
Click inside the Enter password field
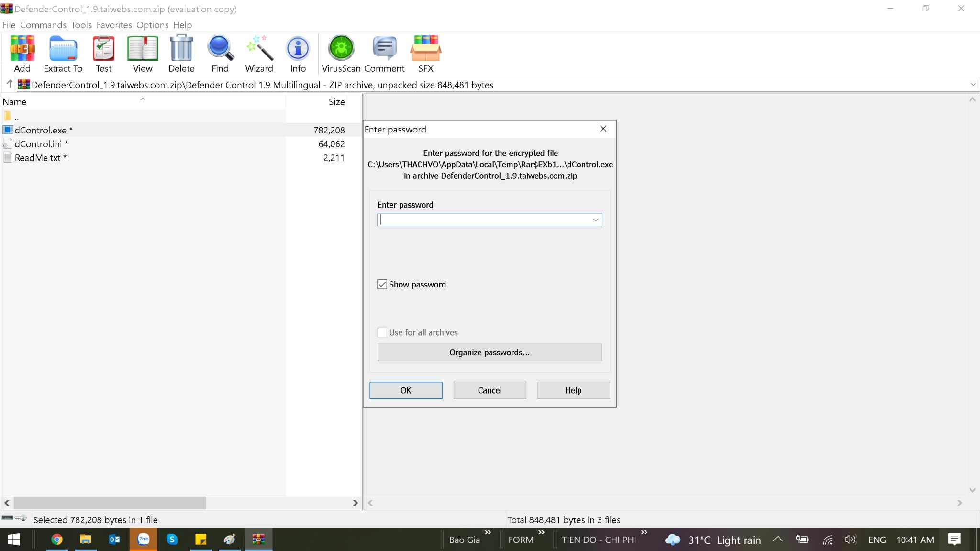tap(479, 220)
